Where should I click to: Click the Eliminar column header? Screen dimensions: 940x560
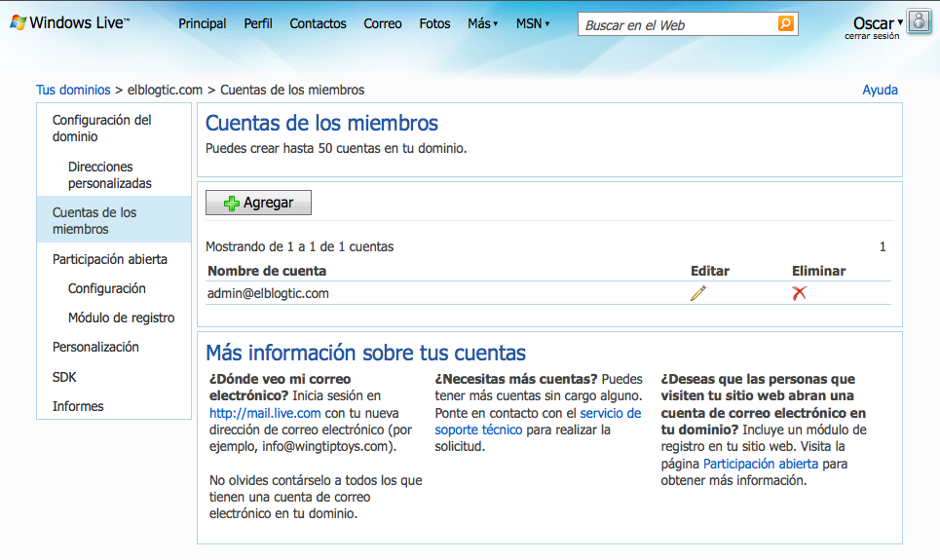(x=818, y=271)
